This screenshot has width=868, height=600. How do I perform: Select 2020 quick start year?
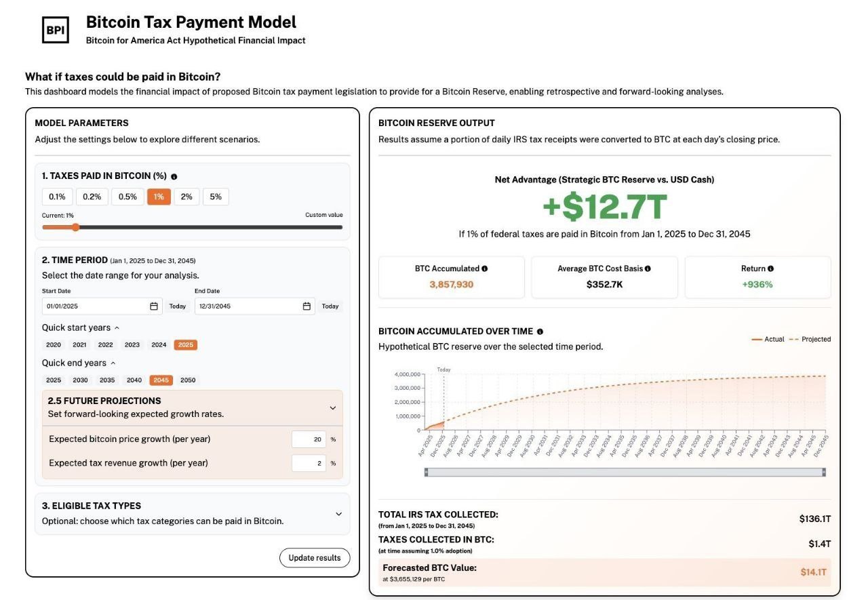pos(54,345)
